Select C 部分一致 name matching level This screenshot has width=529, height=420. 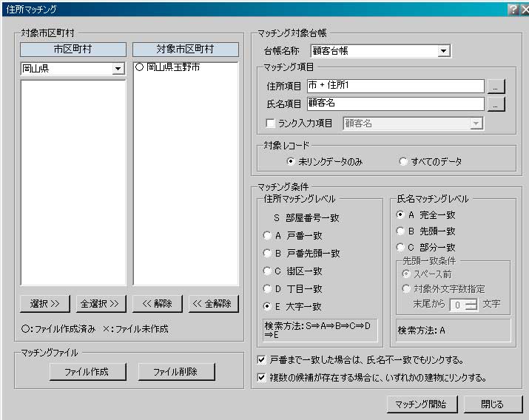pyautogui.click(x=400, y=248)
